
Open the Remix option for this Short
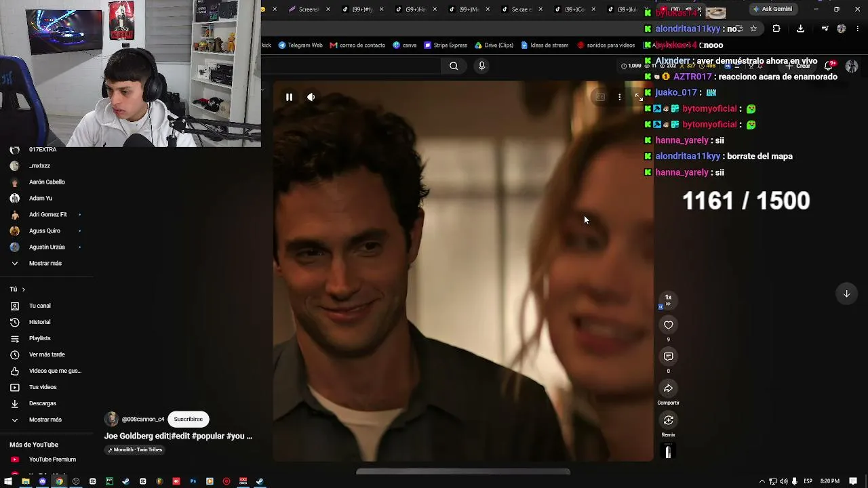[x=668, y=420]
